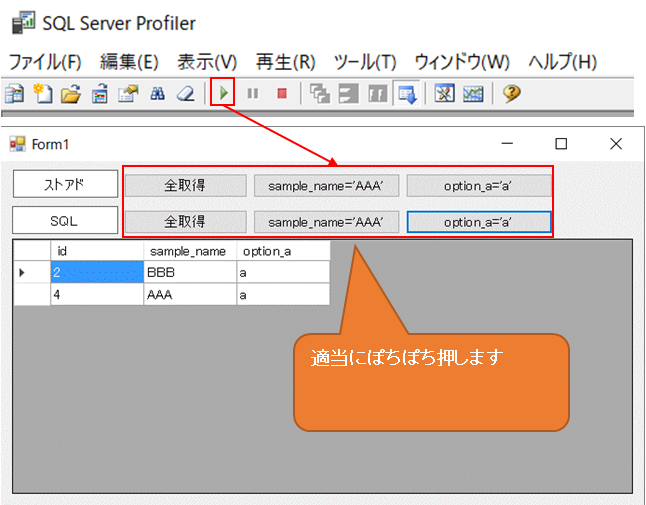This screenshot has height=505, width=646.
Task: Clear trace window with eraser icon
Action: tap(186, 94)
